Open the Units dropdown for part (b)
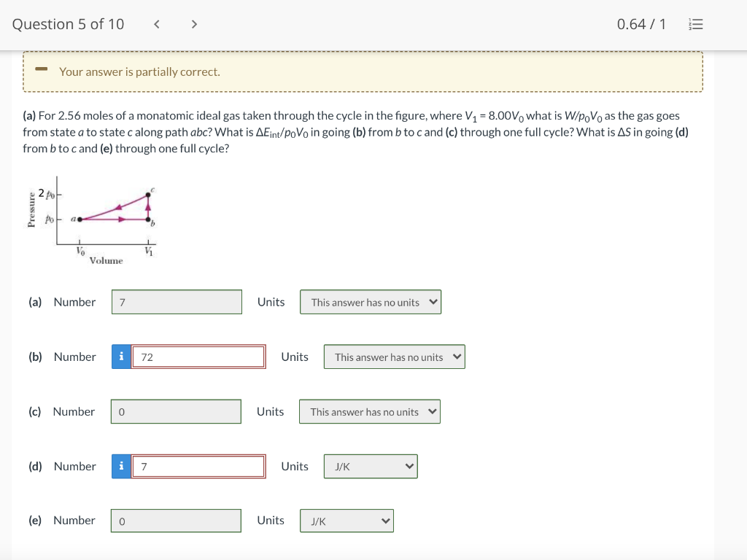Screen dimensions: 747x560 tap(394, 357)
